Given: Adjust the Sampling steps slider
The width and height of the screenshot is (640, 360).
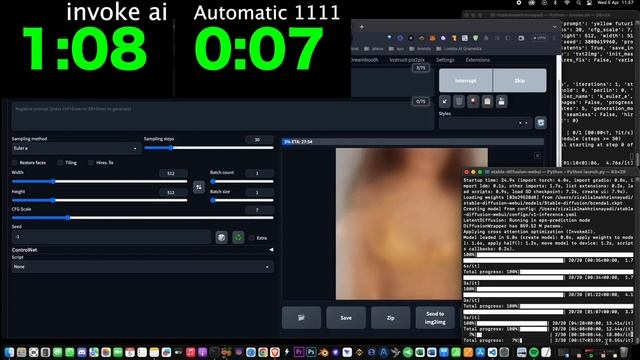Looking at the screenshot, I should [209, 148].
